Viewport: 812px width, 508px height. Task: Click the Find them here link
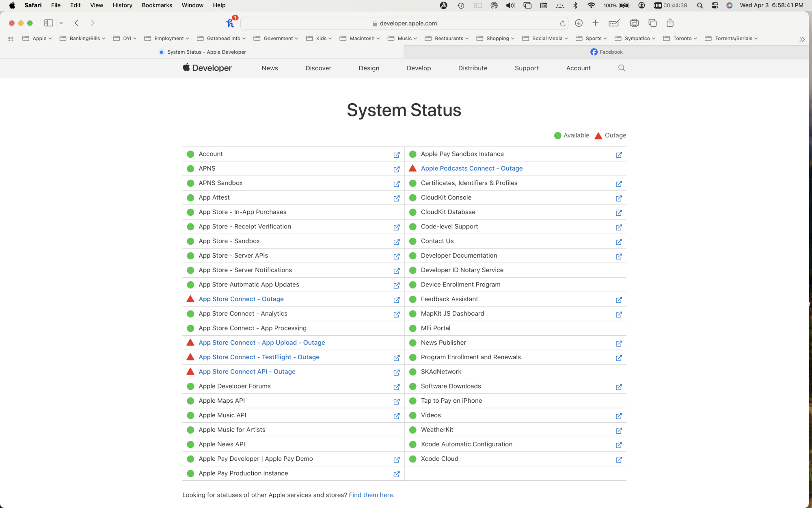(371, 495)
